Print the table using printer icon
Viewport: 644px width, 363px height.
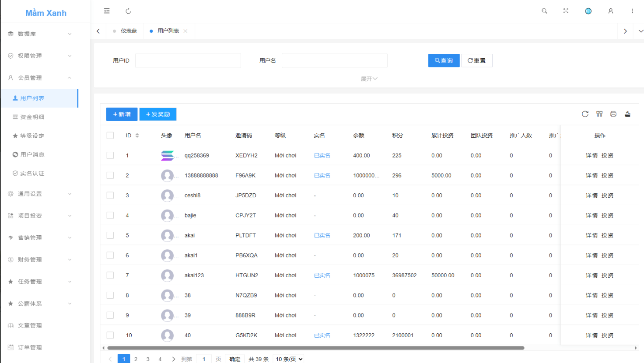coord(613,114)
